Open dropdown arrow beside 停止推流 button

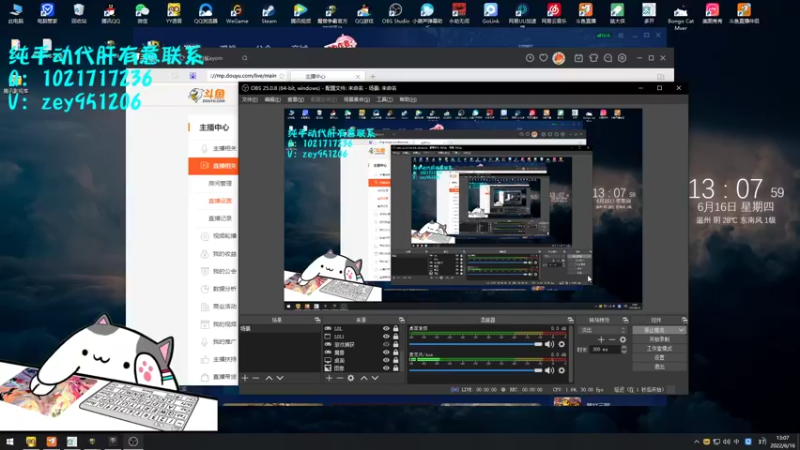[681, 330]
